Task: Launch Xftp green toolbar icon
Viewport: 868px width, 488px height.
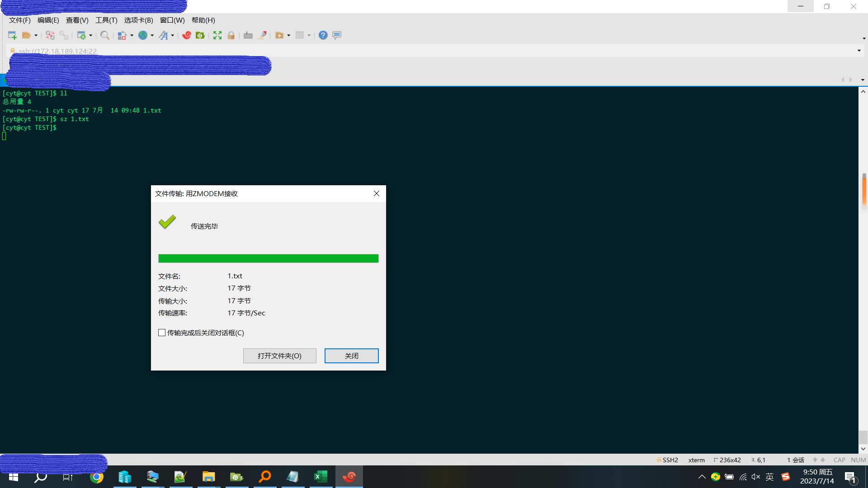Action: [200, 35]
